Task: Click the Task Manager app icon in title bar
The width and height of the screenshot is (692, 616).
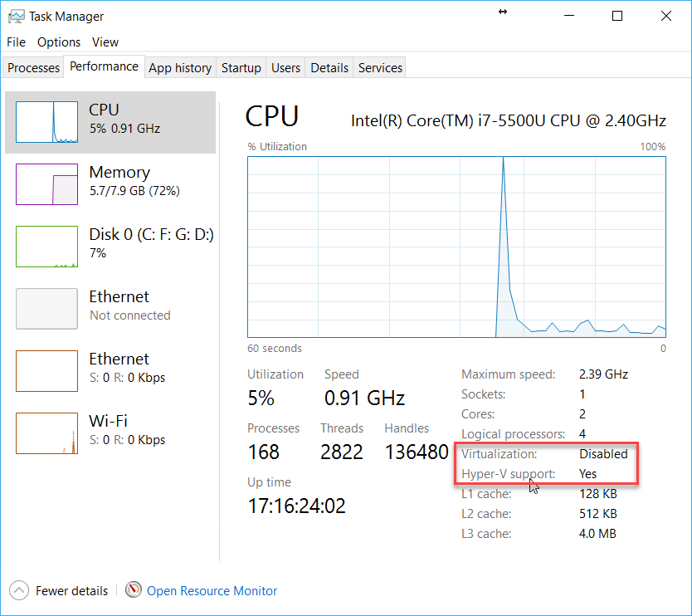Action: point(17,17)
